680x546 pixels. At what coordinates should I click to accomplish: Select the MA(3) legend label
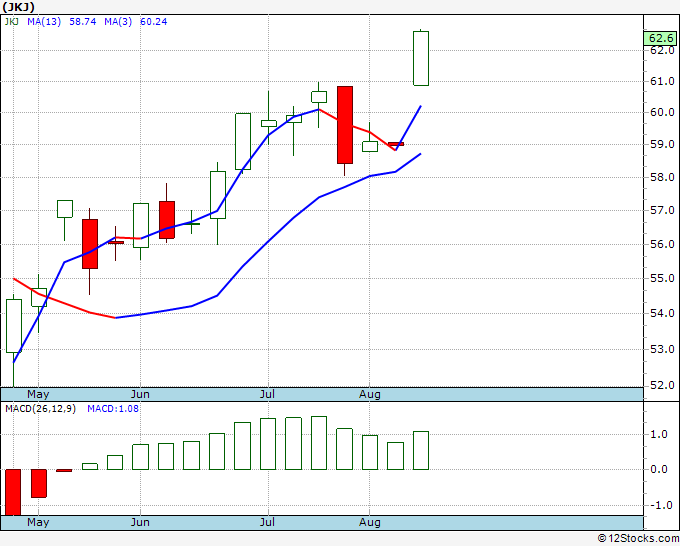pos(118,22)
